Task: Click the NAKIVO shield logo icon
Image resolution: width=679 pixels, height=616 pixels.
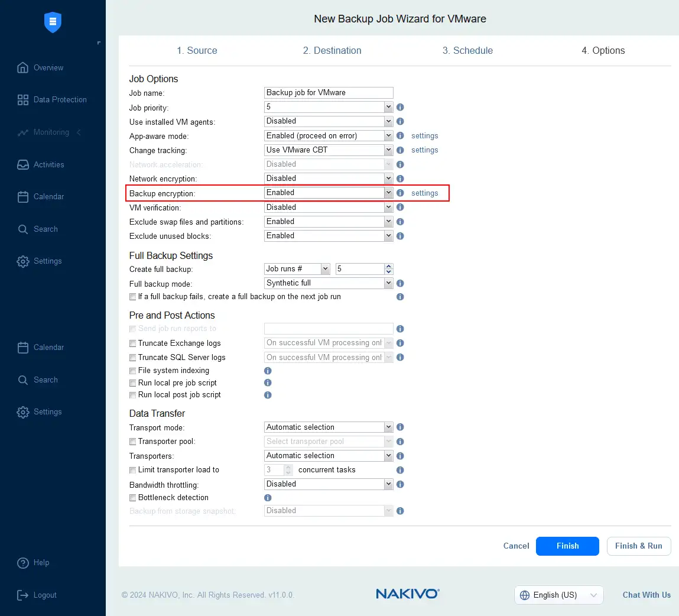Action: [x=53, y=22]
